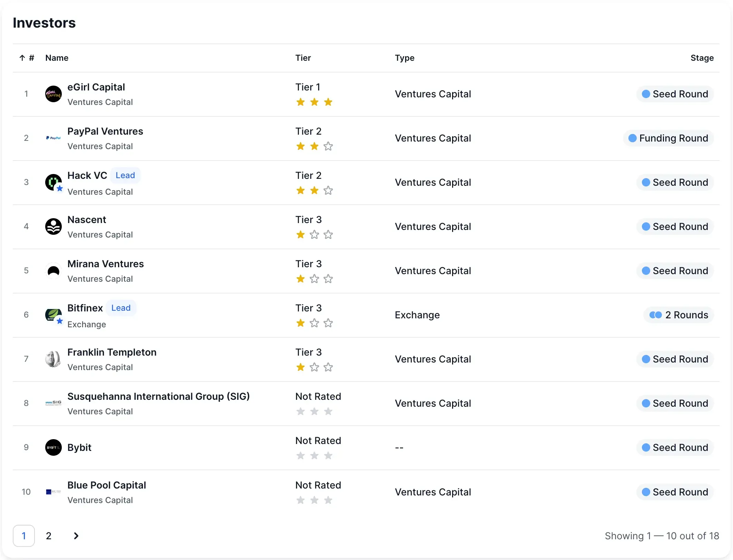Click the PayPal Ventures logo icon
This screenshot has height=560, width=733.
coord(53,138)
